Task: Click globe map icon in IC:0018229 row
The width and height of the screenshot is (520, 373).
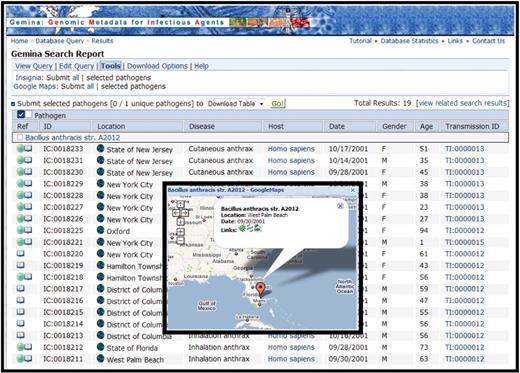Action: click(x=100, y=184)
